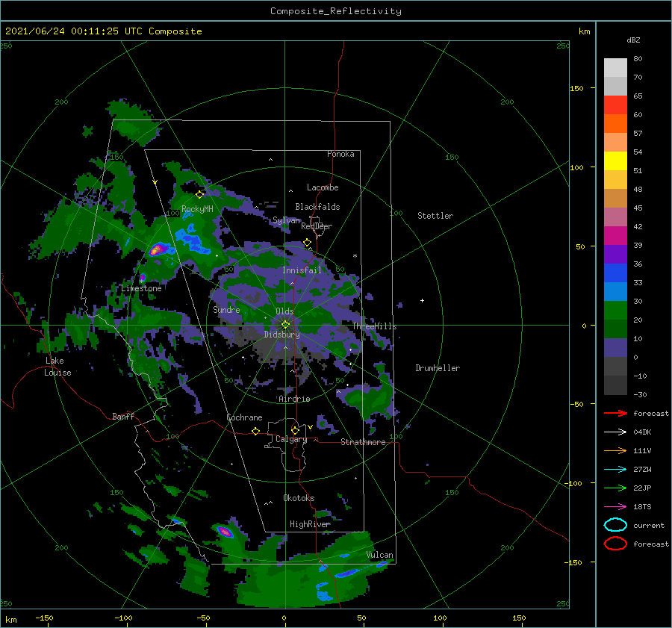Select the cyan 27ZW arrow legend icon
This screenshot has height=628, width=672.
pyautogui.click(x=615, y=470)
